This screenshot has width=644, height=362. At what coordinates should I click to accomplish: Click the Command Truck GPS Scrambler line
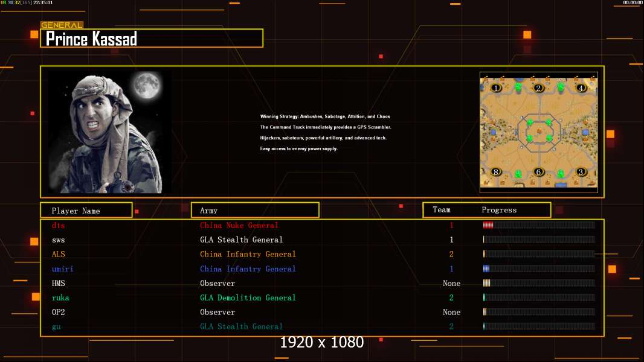(x=326, y=127)
